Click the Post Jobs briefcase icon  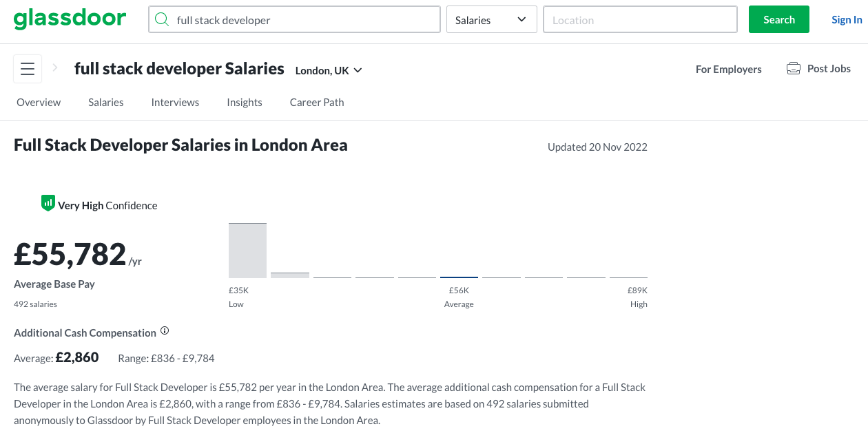pyautogui.click(x=794, y=69)
